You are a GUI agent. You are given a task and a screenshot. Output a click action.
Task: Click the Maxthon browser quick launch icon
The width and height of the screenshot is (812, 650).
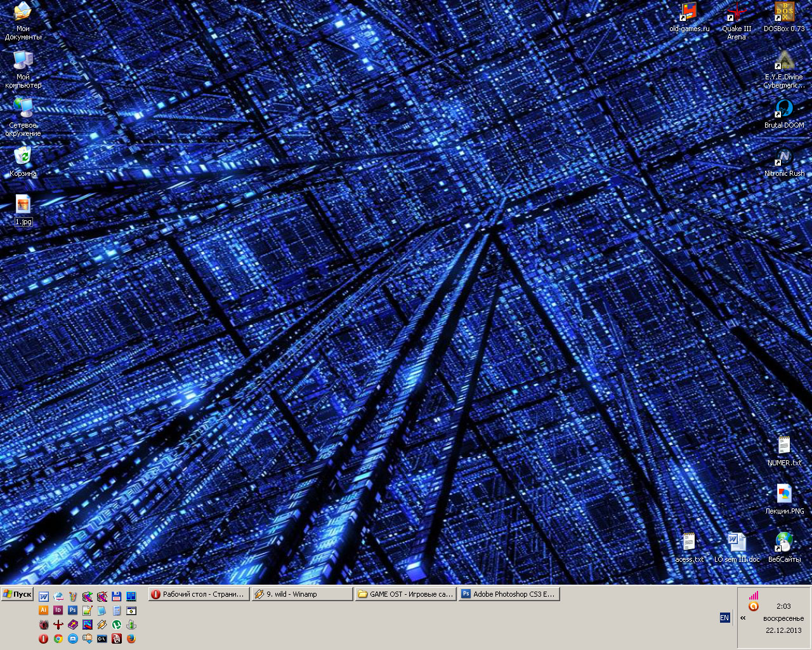pos(72,639)
